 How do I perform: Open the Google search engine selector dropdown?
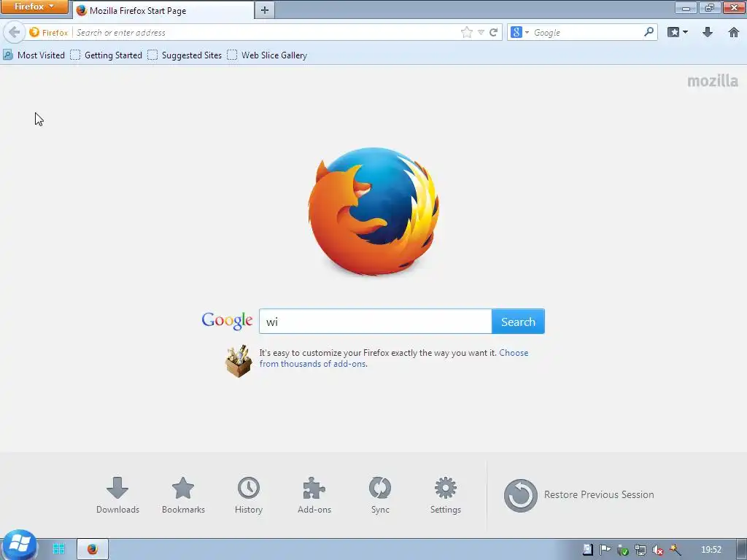point(519,32)
